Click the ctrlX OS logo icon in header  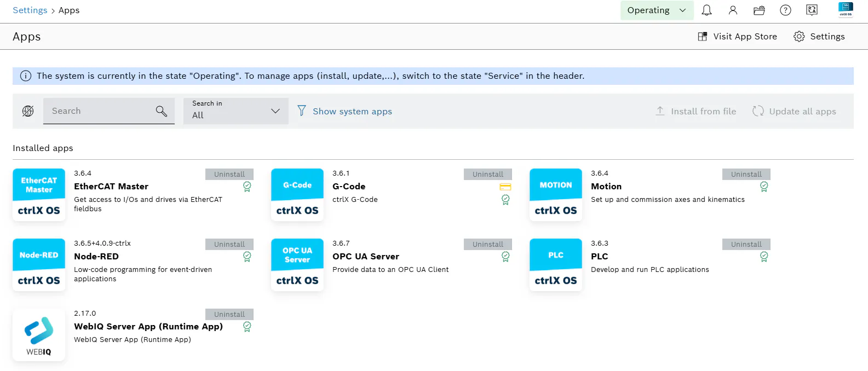(846, 9)
